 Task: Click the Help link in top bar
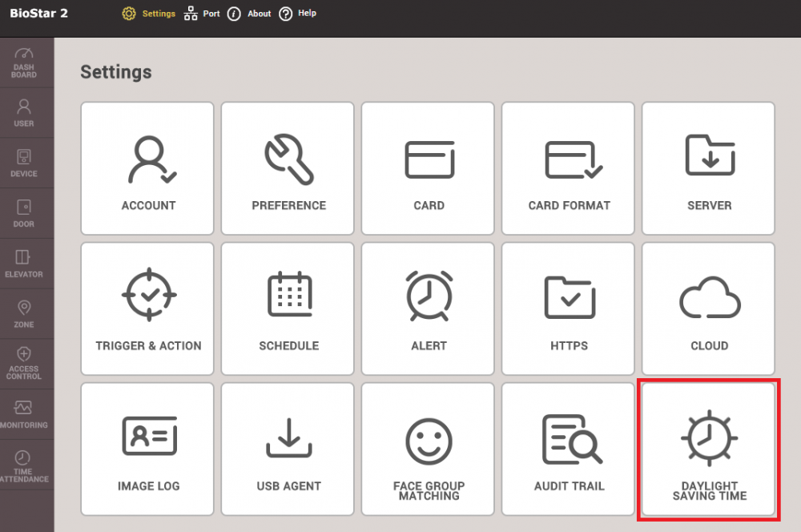[298, 14]
